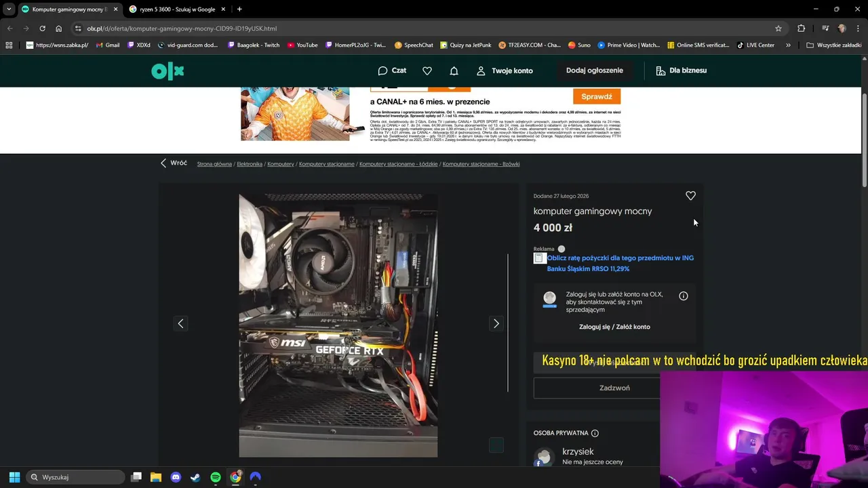868x488 pixels.
Task: Open Baagolek - Twitch bookmark
Action: coord(254,45)
